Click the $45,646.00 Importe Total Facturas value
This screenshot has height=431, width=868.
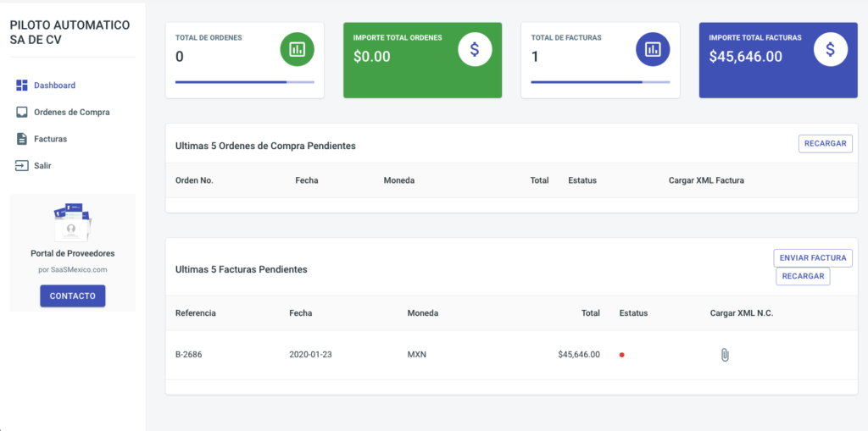click(746, 57)
